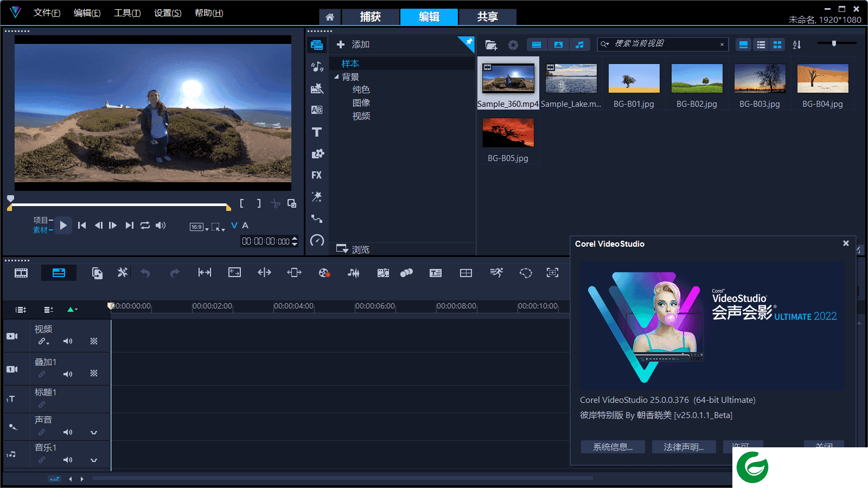Click the 法律声明... button
The width and height of the screenshot is (868, 488).
coord(684,447)
